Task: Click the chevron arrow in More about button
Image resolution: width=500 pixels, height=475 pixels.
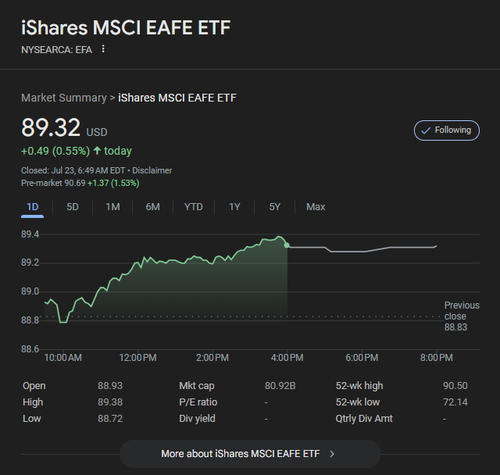Action: 332,454
